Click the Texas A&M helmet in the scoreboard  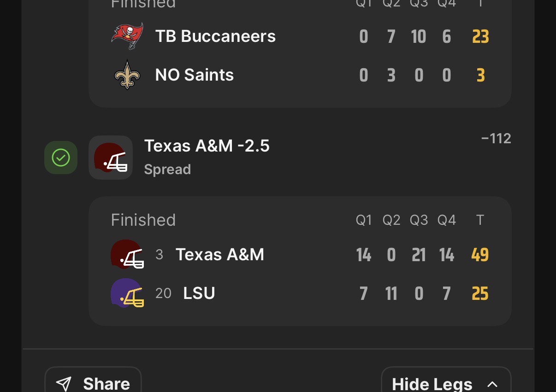[127, 254]
